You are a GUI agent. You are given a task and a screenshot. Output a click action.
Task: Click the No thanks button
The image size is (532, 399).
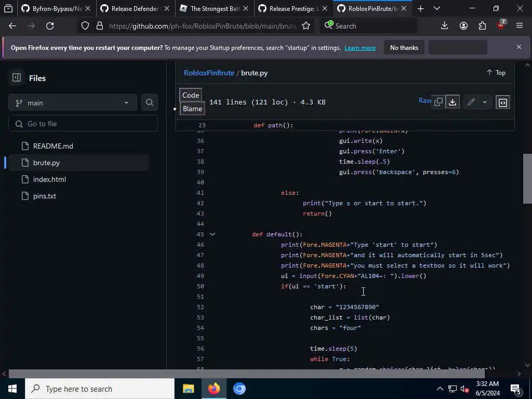point(404,47)
